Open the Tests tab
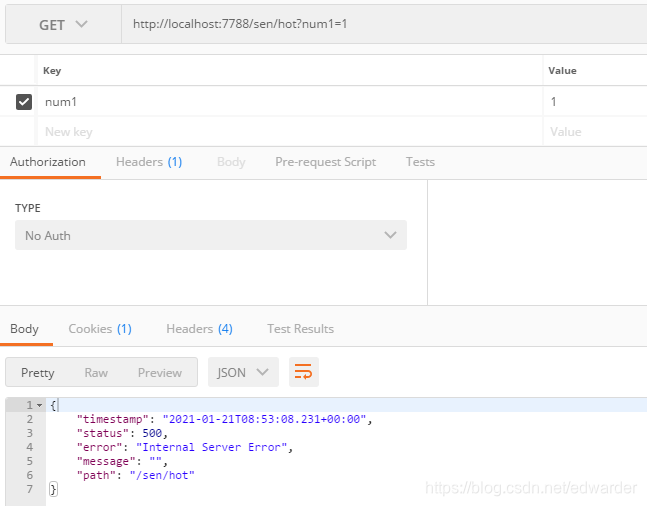Screen dimensions: 647x506 (420, 162)
